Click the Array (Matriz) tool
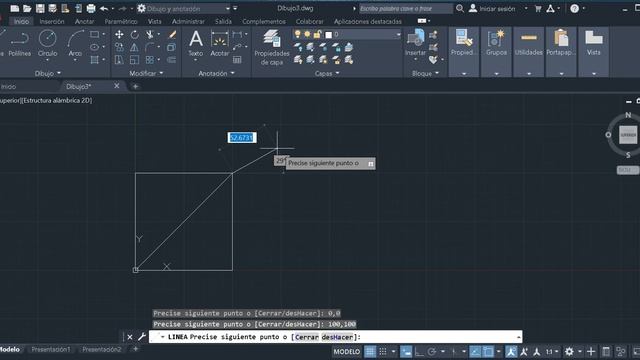This screenshot has width=640, height=360. (150, 60)
